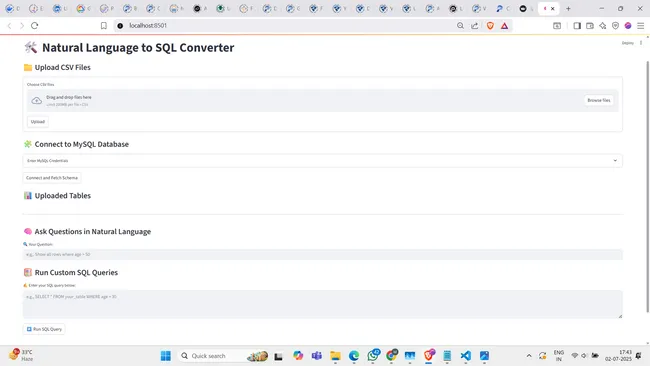Image resolution: width=650 pixels, height=366 pixels.
Task: Open the Streamlit three-dot main menu
Action: click(641, 43)
